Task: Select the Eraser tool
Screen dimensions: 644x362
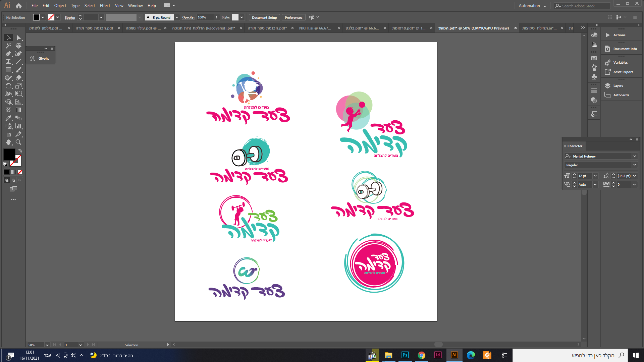Action: tap(18, 78)
